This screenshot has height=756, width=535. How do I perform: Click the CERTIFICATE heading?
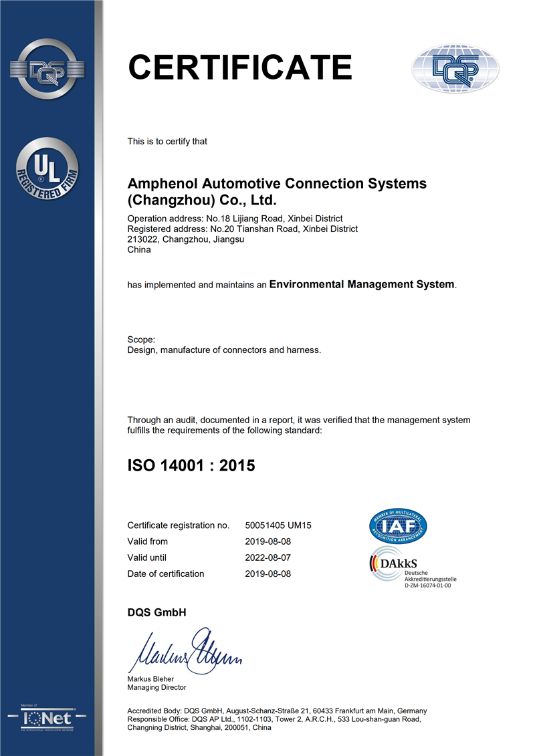coord(240,67)
